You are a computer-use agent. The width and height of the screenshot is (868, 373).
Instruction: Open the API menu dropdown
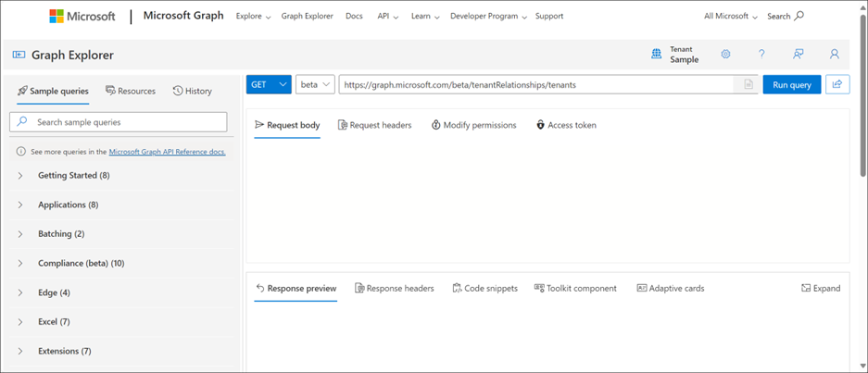(x=388, y=16)
